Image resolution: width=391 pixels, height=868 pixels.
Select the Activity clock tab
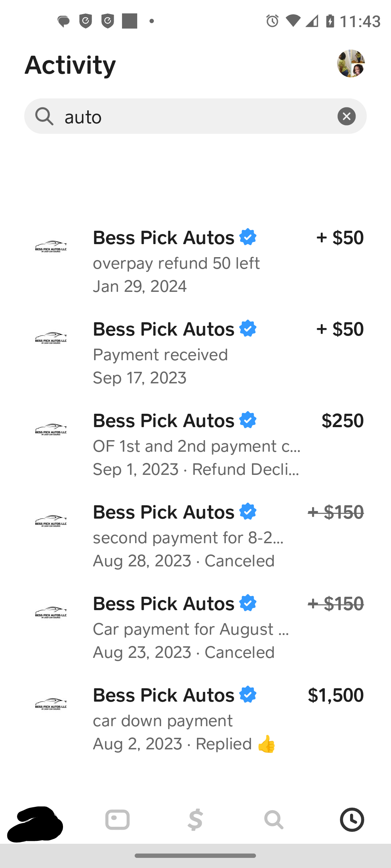pos(352,820)
